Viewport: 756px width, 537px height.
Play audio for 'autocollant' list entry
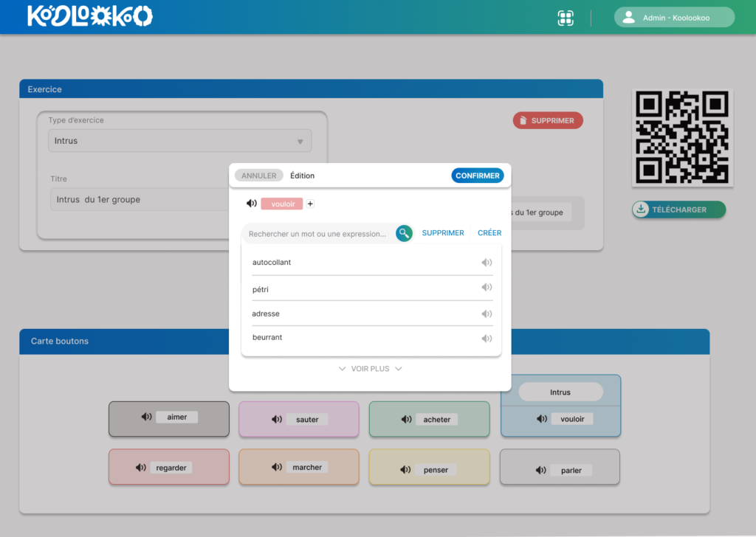click(486, 263)
